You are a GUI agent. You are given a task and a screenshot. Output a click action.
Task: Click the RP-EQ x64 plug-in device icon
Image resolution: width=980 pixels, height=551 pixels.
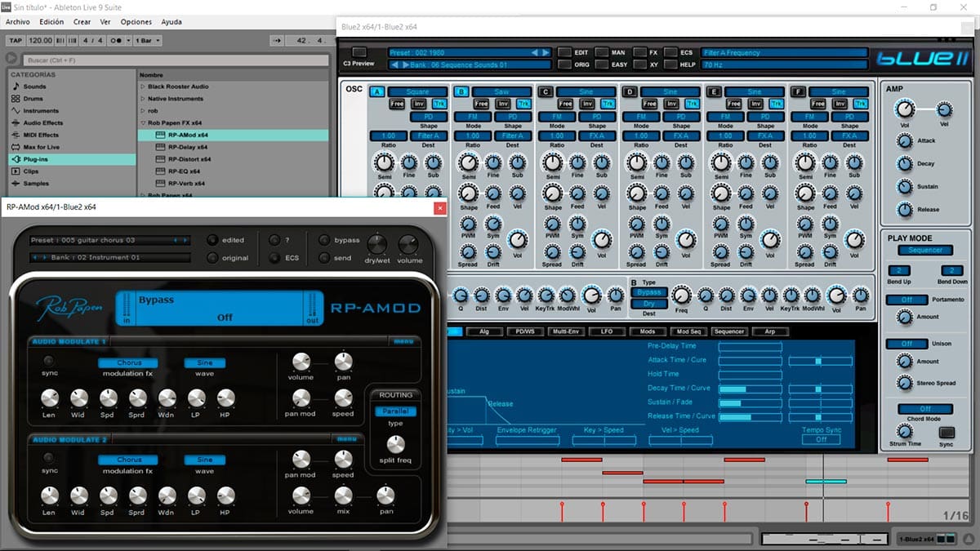160,171
